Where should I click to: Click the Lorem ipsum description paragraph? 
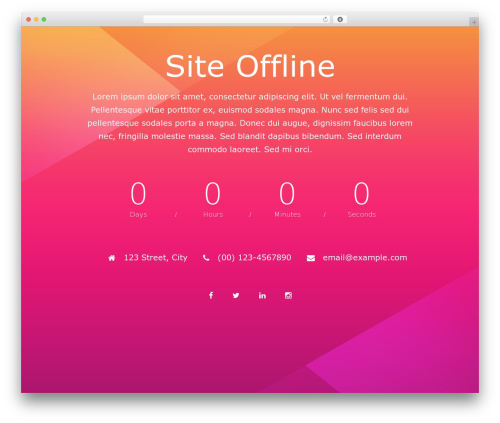click(250, 123)
